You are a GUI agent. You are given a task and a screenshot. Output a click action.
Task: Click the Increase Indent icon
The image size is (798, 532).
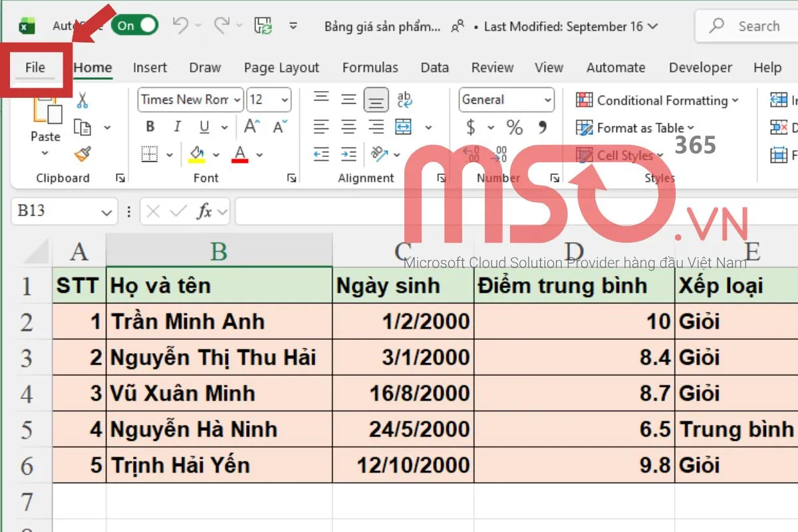[348, 154]
